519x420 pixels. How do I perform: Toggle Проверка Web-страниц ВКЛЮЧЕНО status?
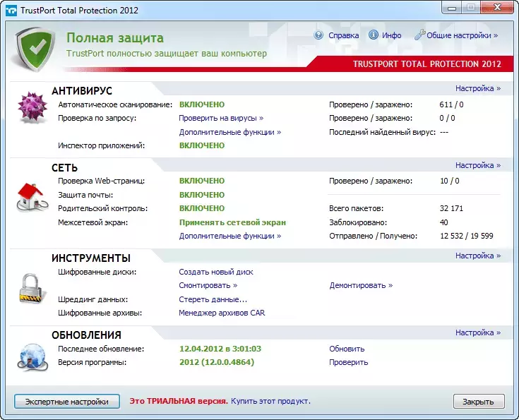[202, 181]
